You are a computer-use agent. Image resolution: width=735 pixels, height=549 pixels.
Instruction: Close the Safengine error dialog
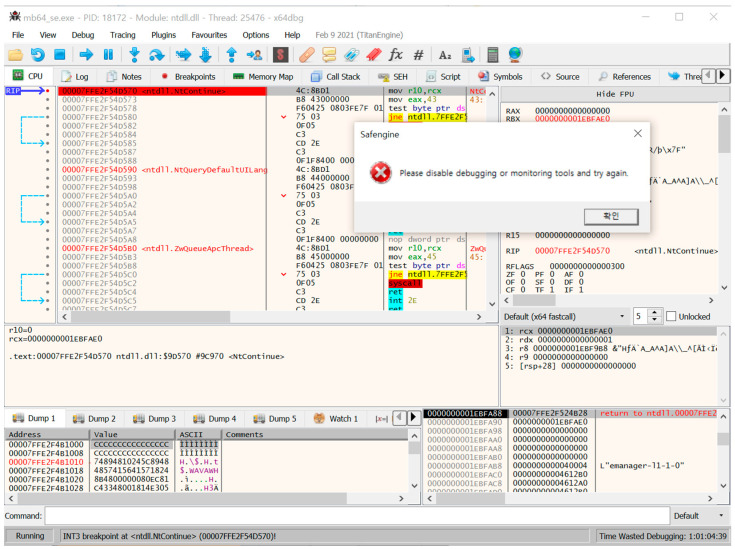(638, 134)
